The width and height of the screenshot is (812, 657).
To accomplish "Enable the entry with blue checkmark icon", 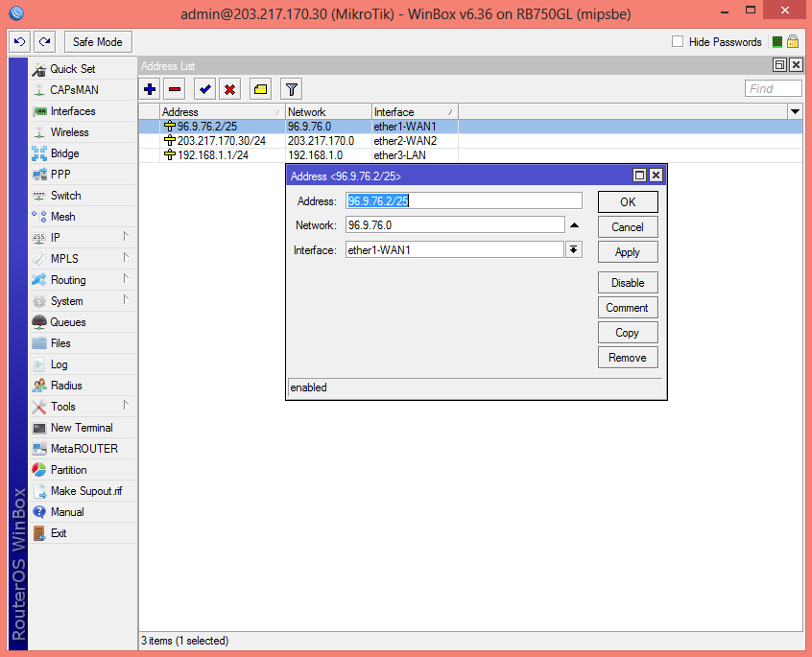I will click(x=205, y=89).
